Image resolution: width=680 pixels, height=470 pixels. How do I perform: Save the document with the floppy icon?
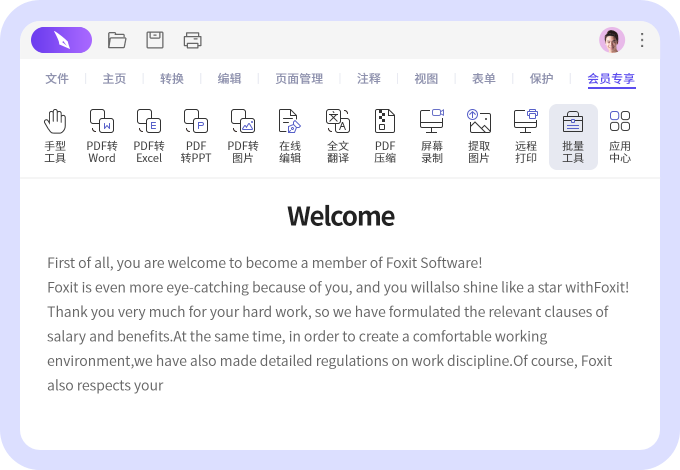(155, 40)
